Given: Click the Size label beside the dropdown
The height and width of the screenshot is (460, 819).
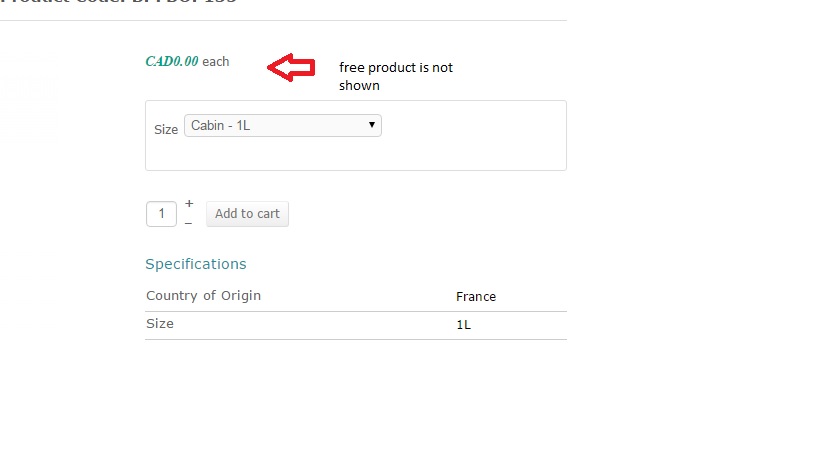Looking at the screenshot, I should (x=166, y=129).
